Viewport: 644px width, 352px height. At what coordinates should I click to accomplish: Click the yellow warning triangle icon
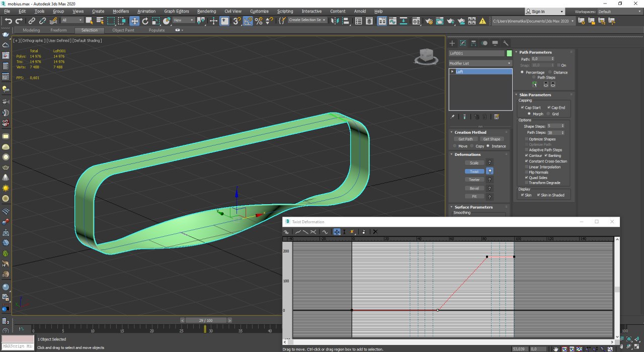point(482,21)
